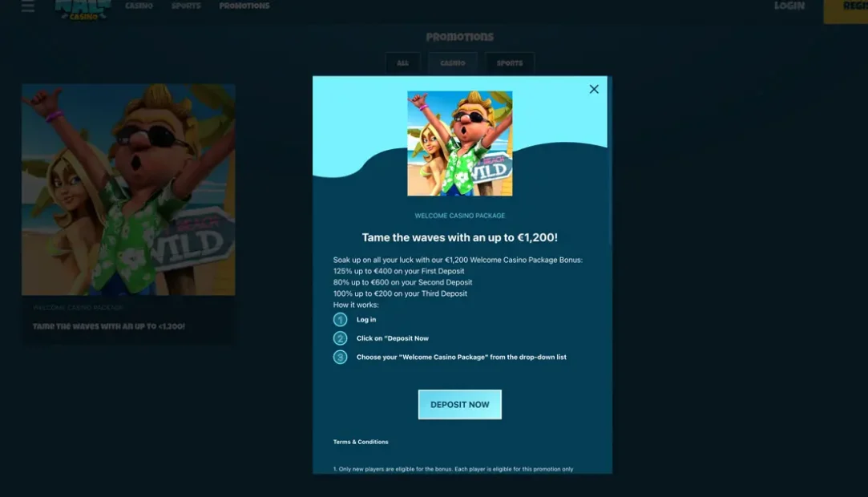
Task: Click the step 3 circle icon
Action: tap(340, 357)
